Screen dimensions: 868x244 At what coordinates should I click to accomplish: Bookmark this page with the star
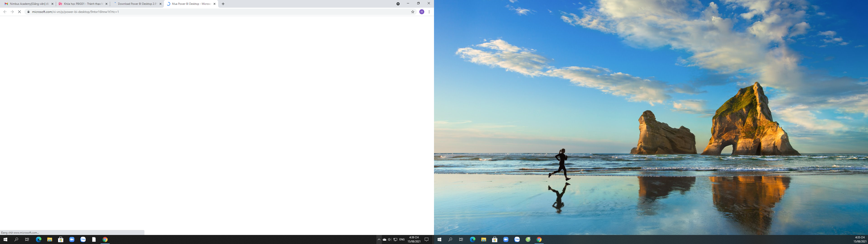(x=413, y=12)
